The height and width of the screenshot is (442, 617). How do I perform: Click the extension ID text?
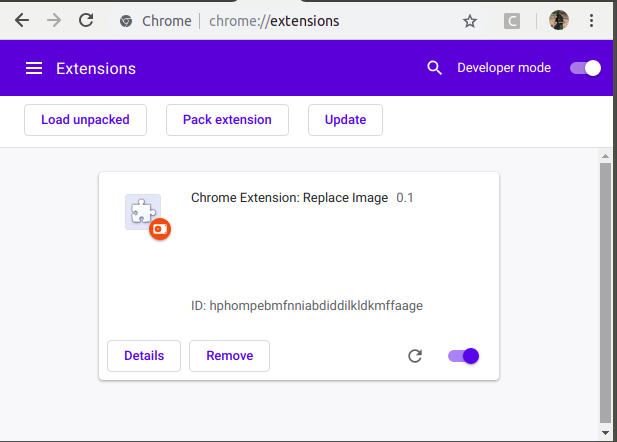click(307, 305)
